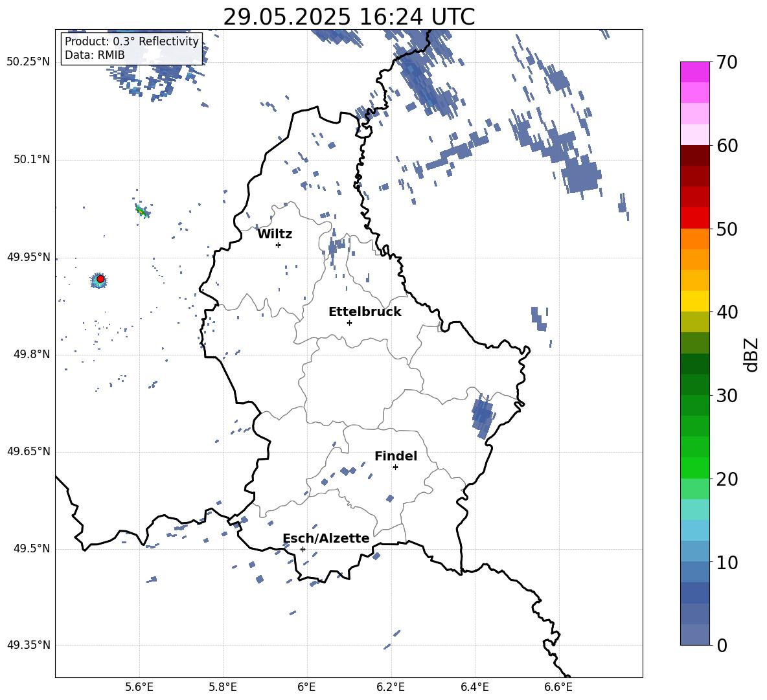Screen dimensions: 767x700
Task: Select the Wiltz station label
Action: [x=275, y=234]
